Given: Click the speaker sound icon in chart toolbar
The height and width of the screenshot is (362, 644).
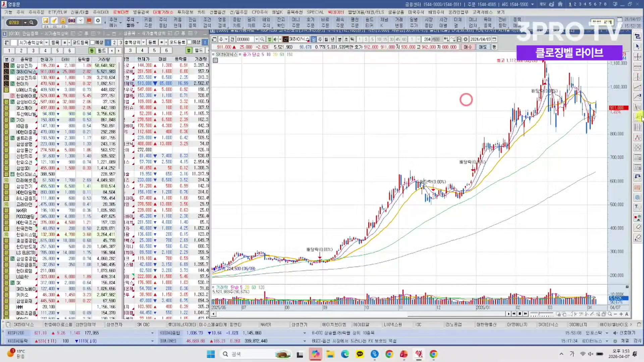Looking at the screenshot, I should click(x=275, y=40).
